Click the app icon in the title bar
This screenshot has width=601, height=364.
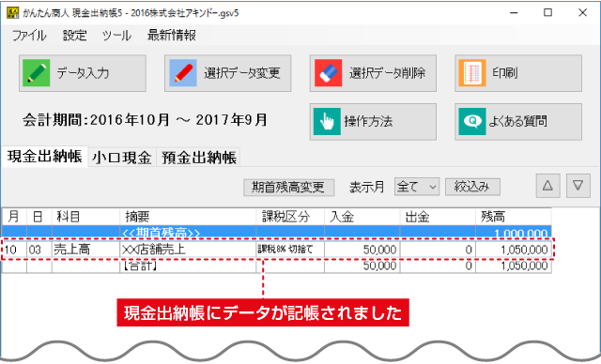[x=12, y=12]
